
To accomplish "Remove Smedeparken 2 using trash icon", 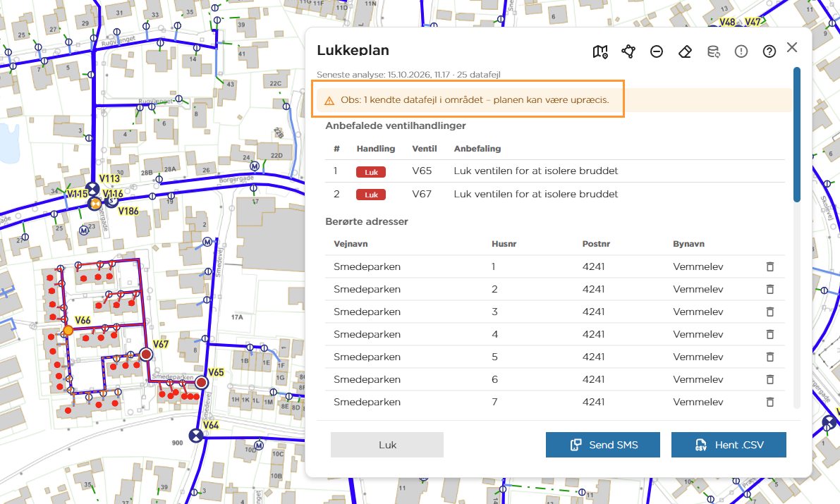I will coord(769,289).
